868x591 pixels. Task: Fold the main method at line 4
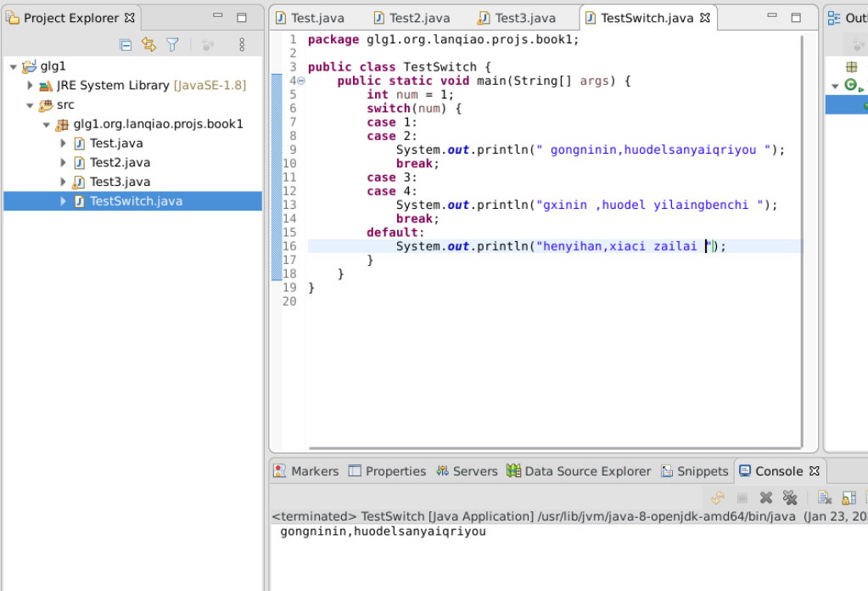tap(301, 81)
